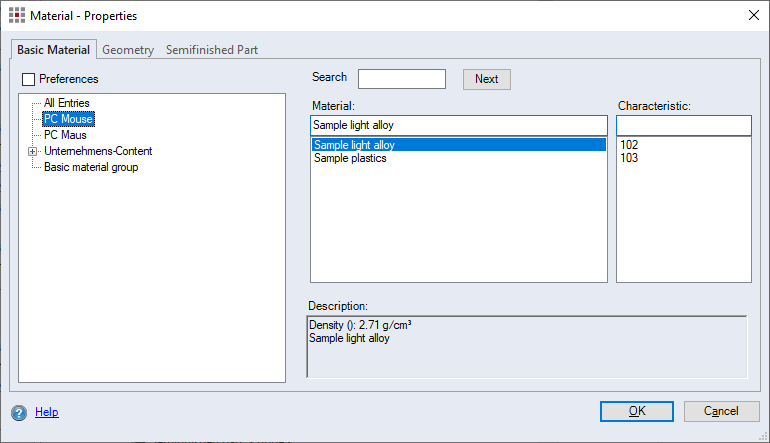Open the Help link
The width and height of the screenshot is (770, 443).
[x=47, y=412]
